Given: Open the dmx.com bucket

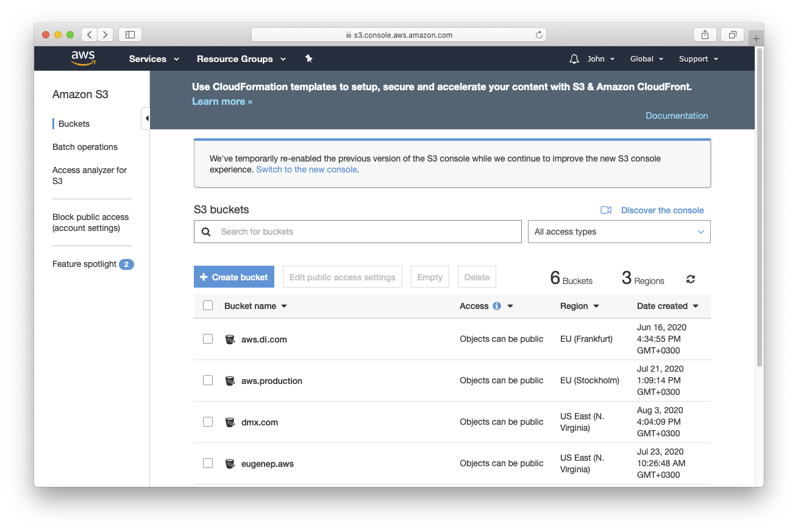Looking at the screenshot, I should pos(260,422).
